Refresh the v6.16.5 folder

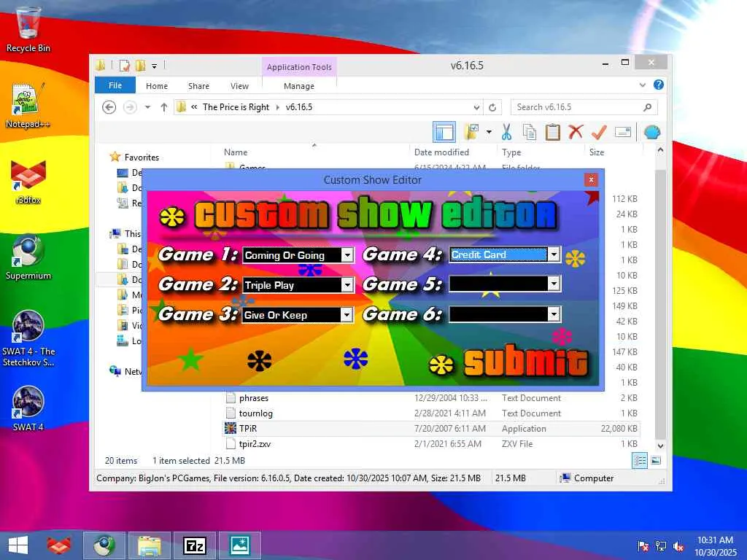492,107
